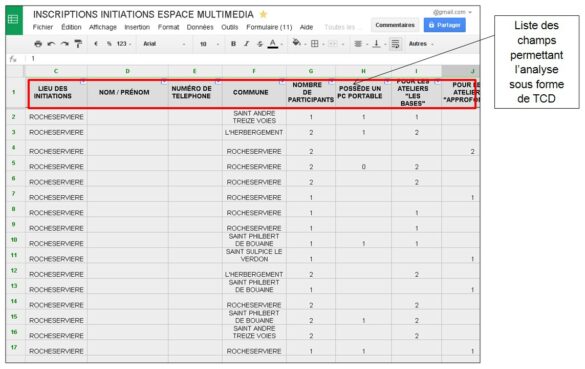Open the 123 number formats dropdown
585x369 pixels.
[x=123, y=44]
